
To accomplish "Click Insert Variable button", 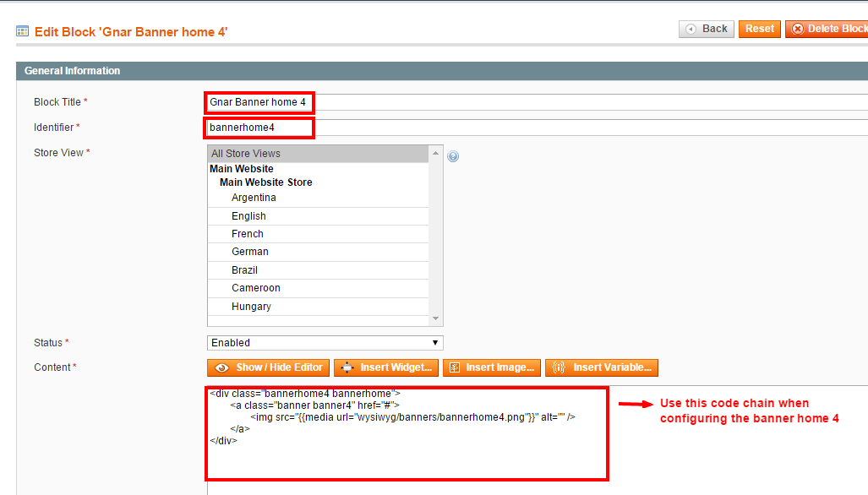I will click(x=602, y=367).
